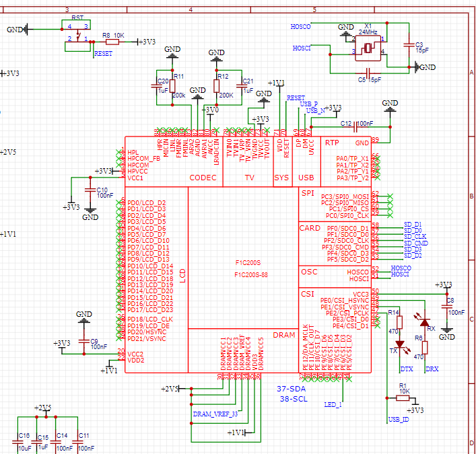Select the SD_CLK net label

pyautogui.click(x=415, y=236)
